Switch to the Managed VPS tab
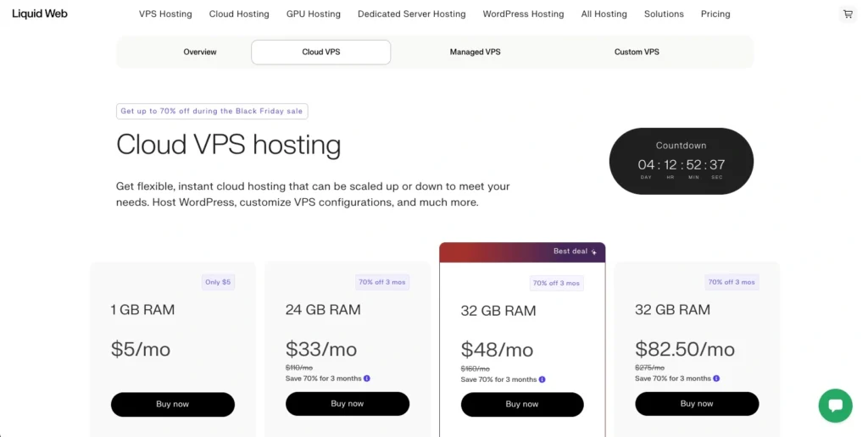The height and width of the screenshot is (437, 868). click(x=475, y=53)
